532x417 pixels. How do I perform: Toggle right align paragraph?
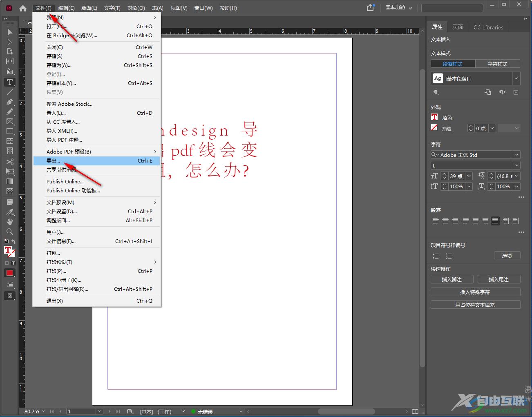coord(455,221)
